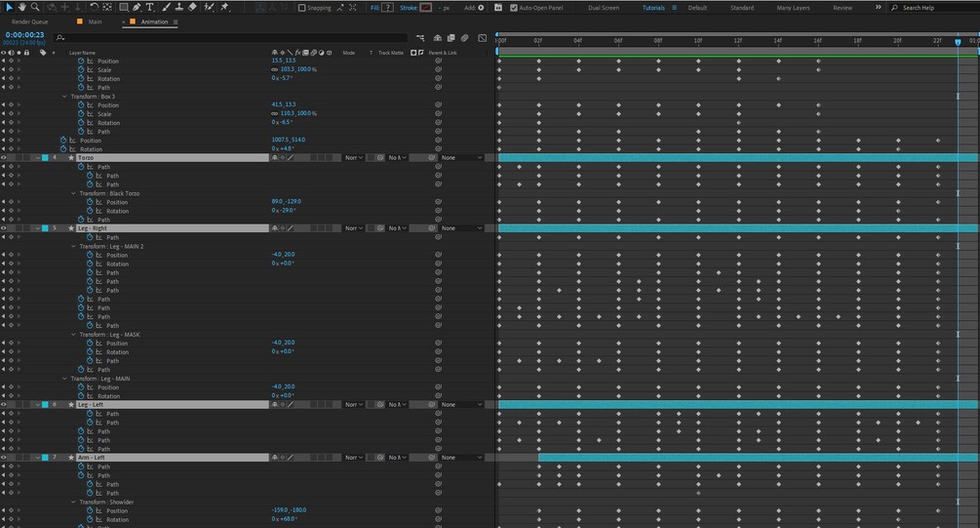
Task: Switch to Default workspace
Action: pos(697,8)
